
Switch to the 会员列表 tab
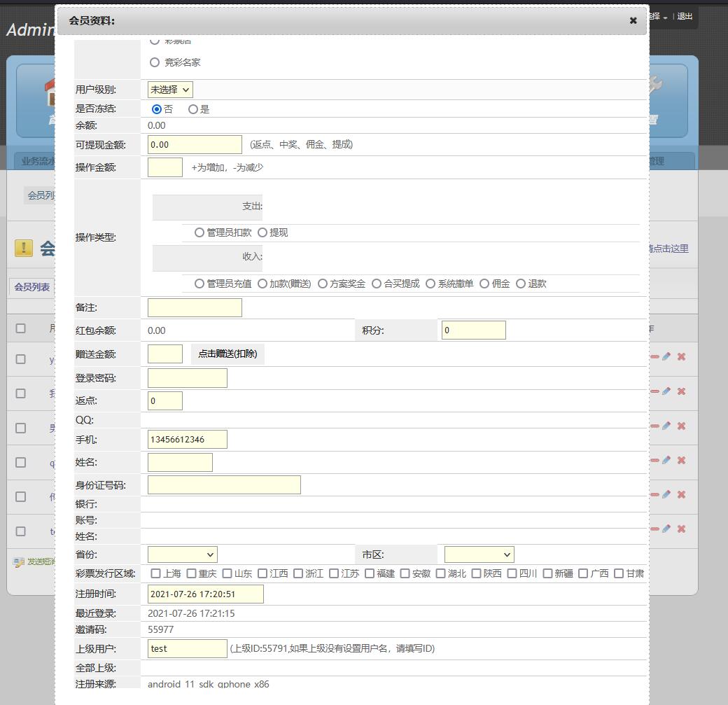point(32,287)
